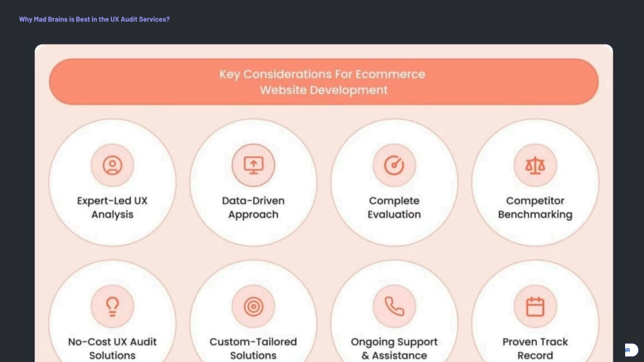Viewport: 644px width, 362px height.
Task: Select the 'Custom-Tailored Solutions' label text
Action: (x=253, y=348)
